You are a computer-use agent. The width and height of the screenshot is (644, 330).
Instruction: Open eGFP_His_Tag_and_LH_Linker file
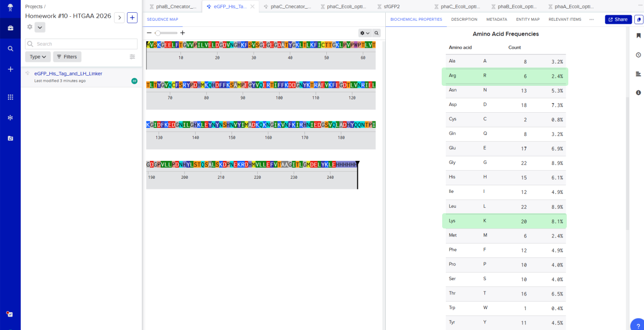[68, 74]
